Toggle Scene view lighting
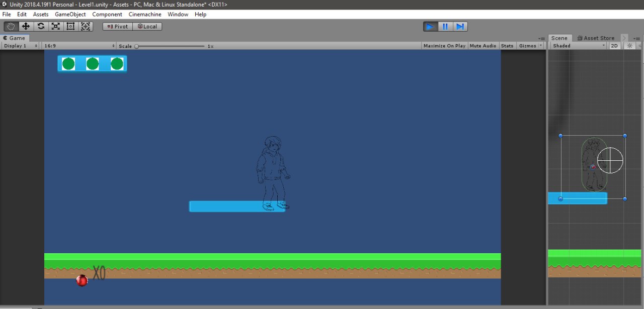Image resolution: width=644 pixels, height=309 pixels. (x=629, y=46)
